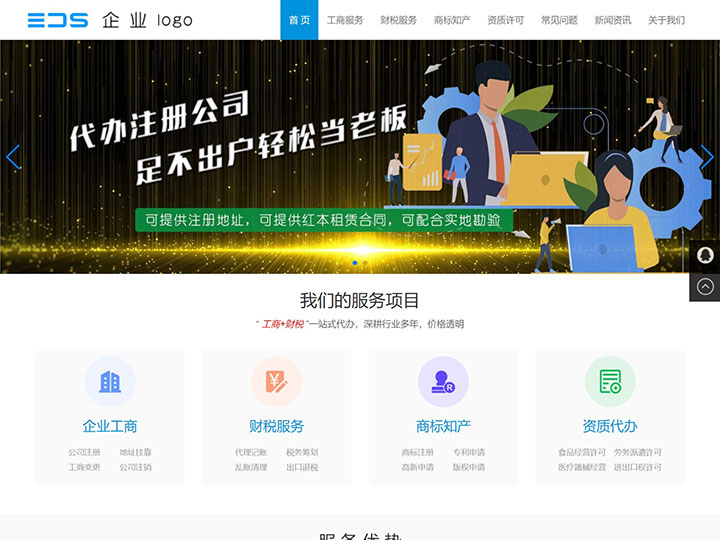Open the 专利申请 link
The image size is (720, 540).
coord(469,452)
